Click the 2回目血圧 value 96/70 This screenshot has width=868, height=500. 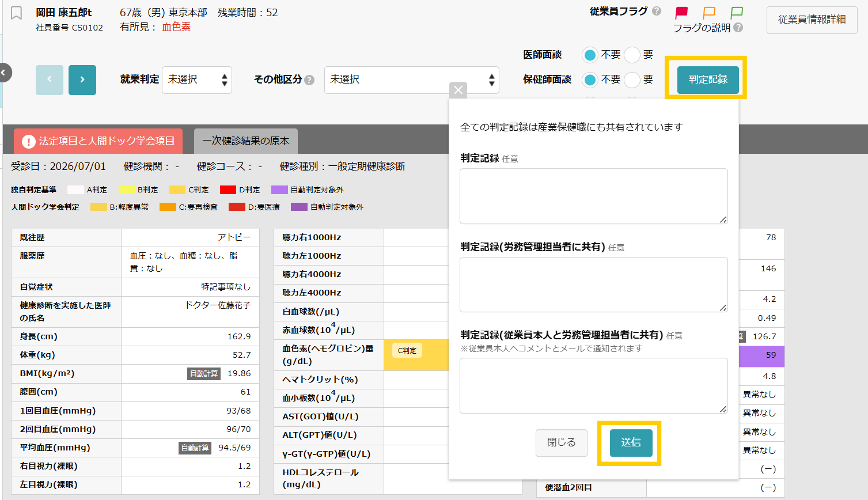coord(238,429)
